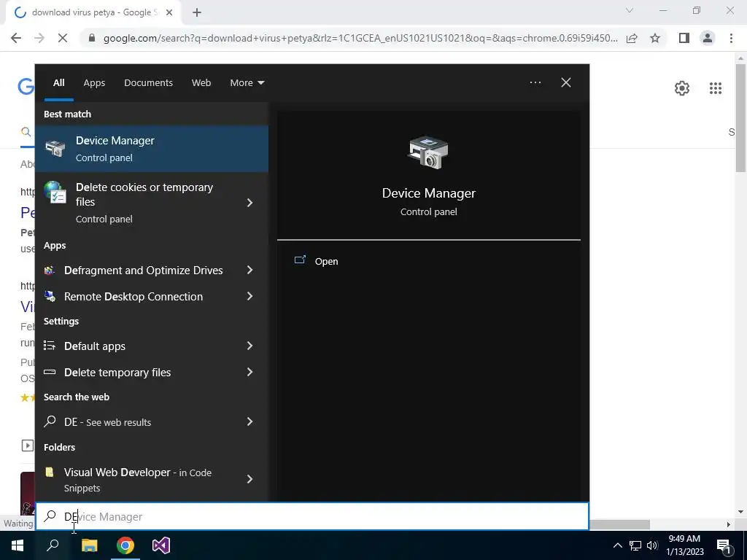Click Chrome vertical scrollbar thumb
The width and height of the screenshot is (747, 560).
pos(740,117)
